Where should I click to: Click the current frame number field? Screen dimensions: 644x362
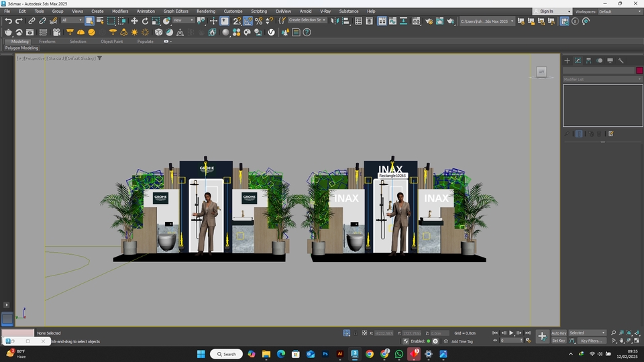pos(511,341)
